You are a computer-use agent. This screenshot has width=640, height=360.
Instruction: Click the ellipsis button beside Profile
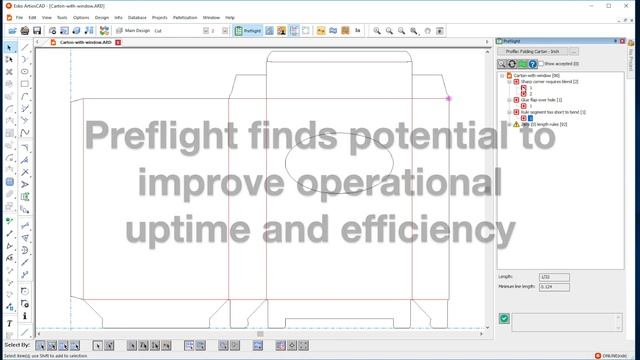tap(574, 51)
